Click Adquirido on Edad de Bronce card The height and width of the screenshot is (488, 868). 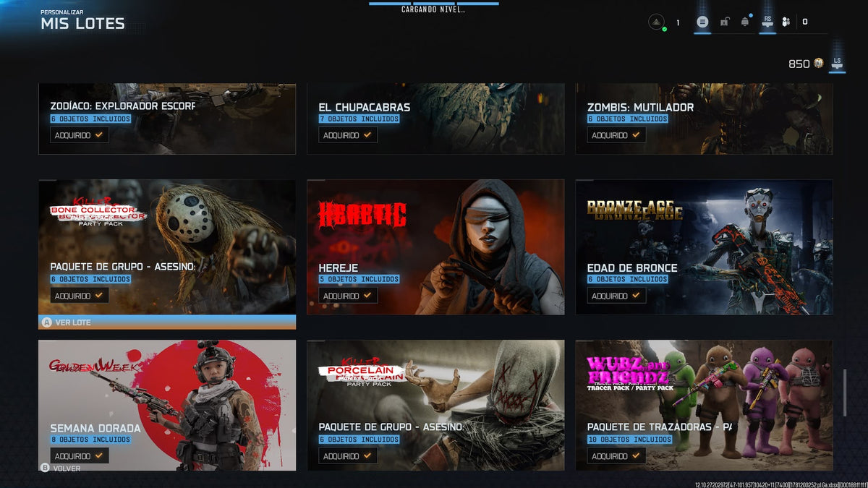pos(616,296)
